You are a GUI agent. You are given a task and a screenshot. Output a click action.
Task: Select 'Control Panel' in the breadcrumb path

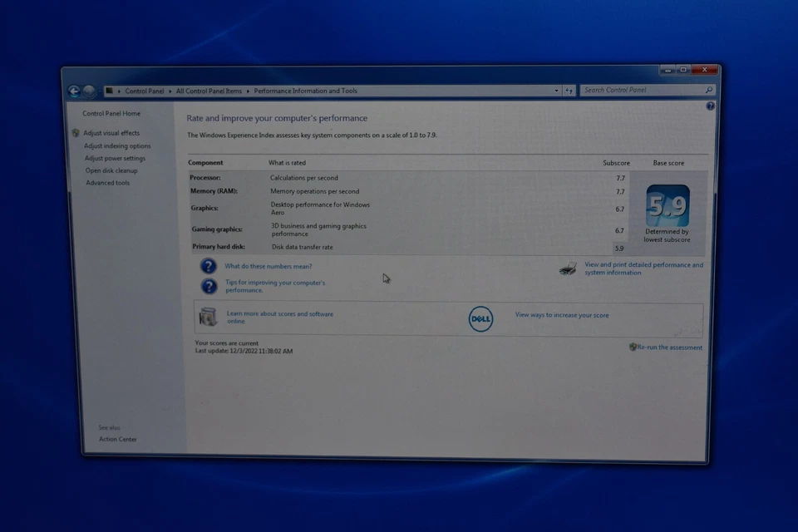coord(145,91)
